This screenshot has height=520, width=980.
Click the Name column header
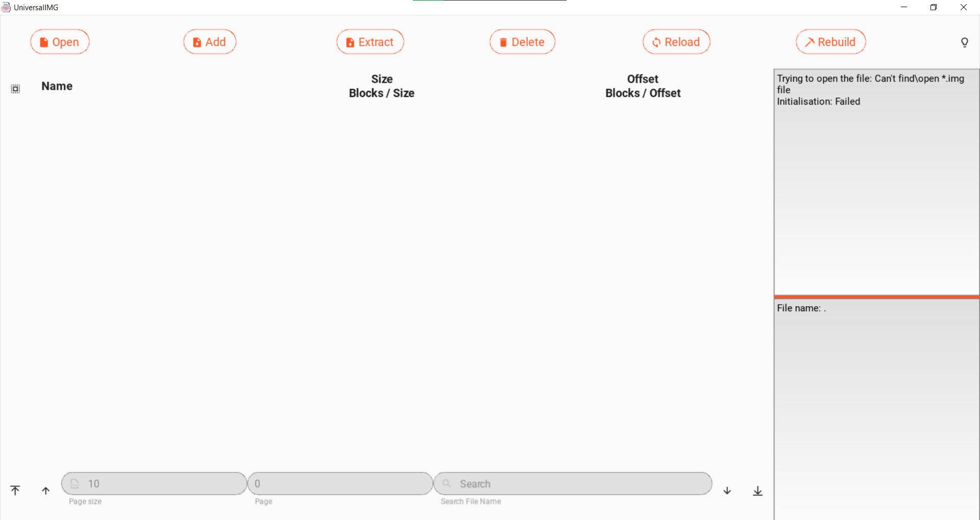tap(57, 86)
